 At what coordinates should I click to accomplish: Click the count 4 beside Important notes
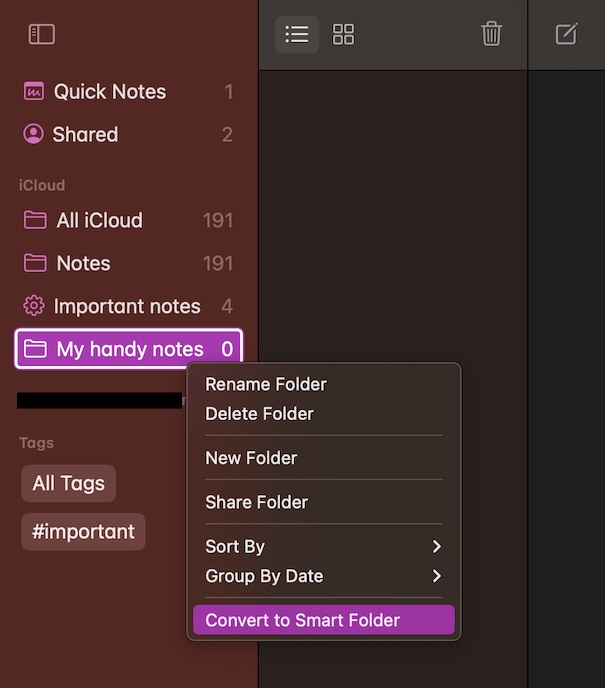click(227, 306)
